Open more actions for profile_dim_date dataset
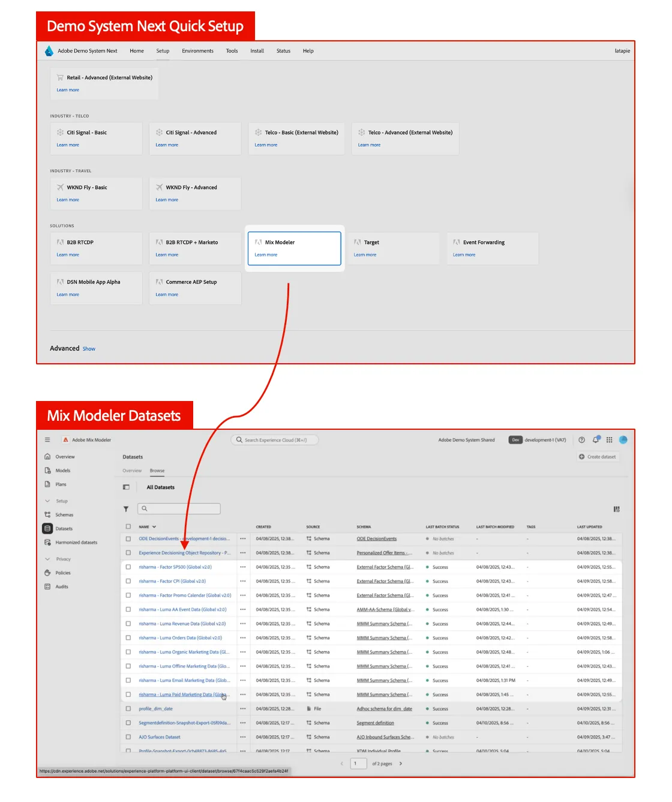 click(243, 709)
